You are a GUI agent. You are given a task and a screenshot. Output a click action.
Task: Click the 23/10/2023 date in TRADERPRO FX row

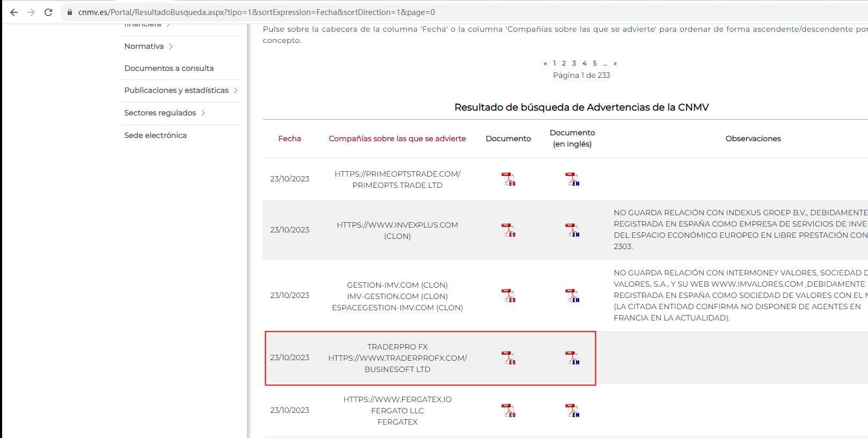point(290,357)
